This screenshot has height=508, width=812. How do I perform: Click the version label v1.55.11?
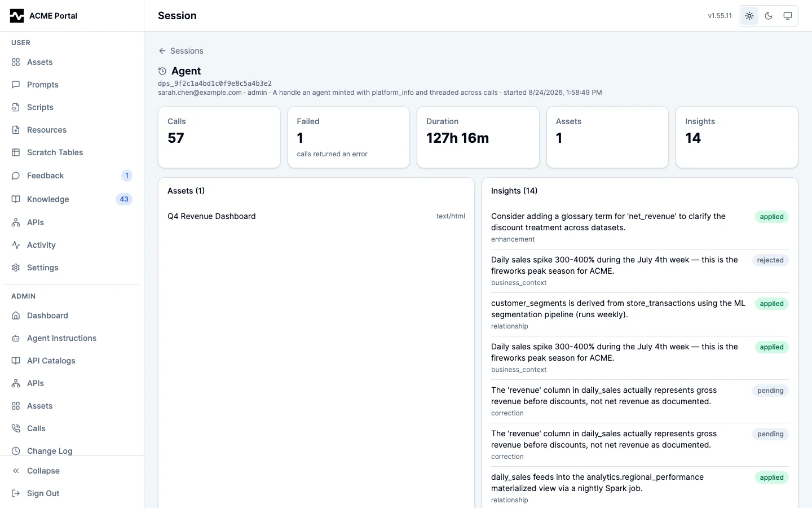(x=720, y=16)
